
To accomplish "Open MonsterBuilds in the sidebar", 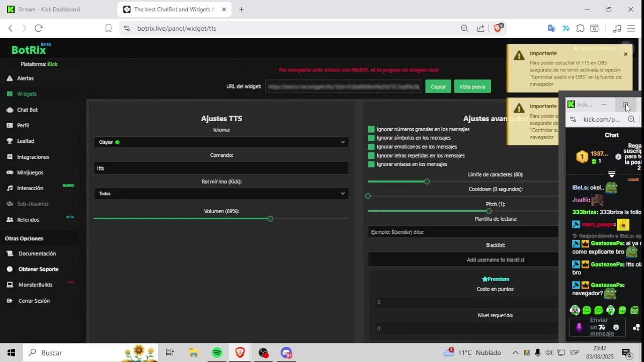I will point(29,285).
